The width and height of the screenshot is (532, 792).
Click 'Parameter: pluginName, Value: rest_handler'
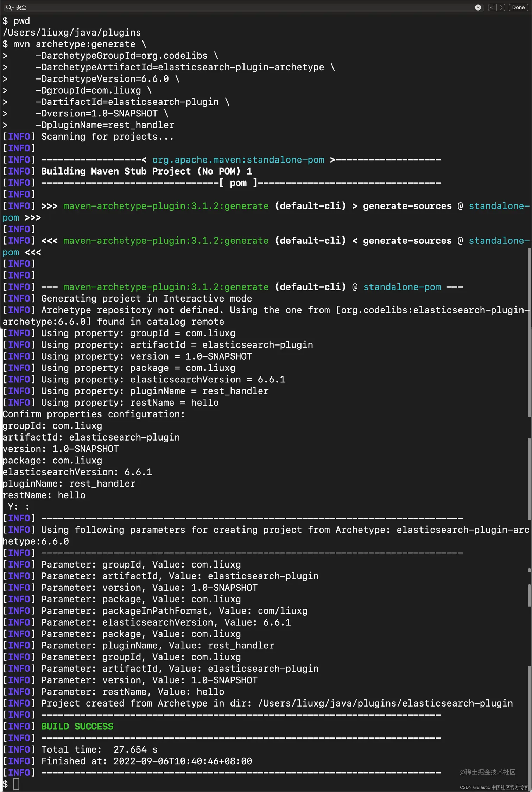[x=158, y=646]
